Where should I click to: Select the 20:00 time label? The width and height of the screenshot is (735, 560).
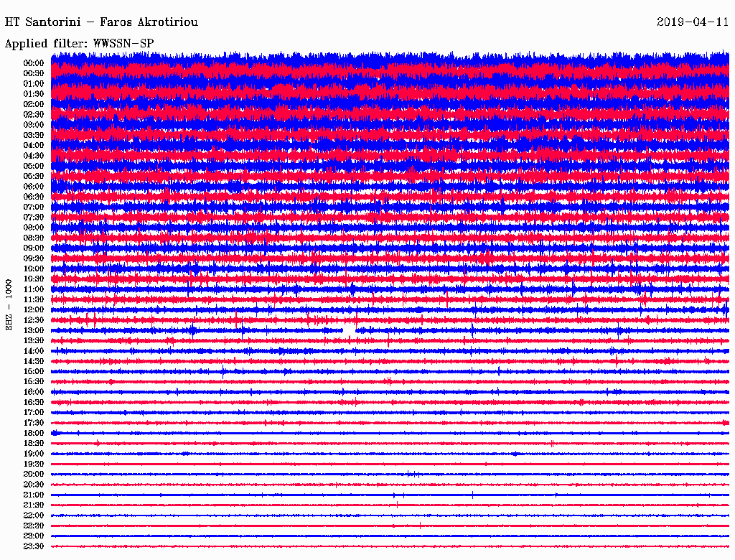click(x=34, y=475)
